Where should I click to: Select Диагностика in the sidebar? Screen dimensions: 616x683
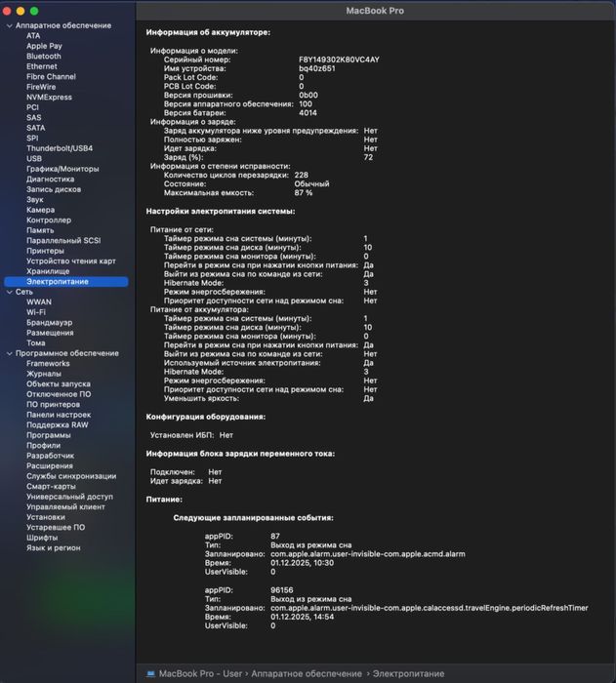(50, 179)
